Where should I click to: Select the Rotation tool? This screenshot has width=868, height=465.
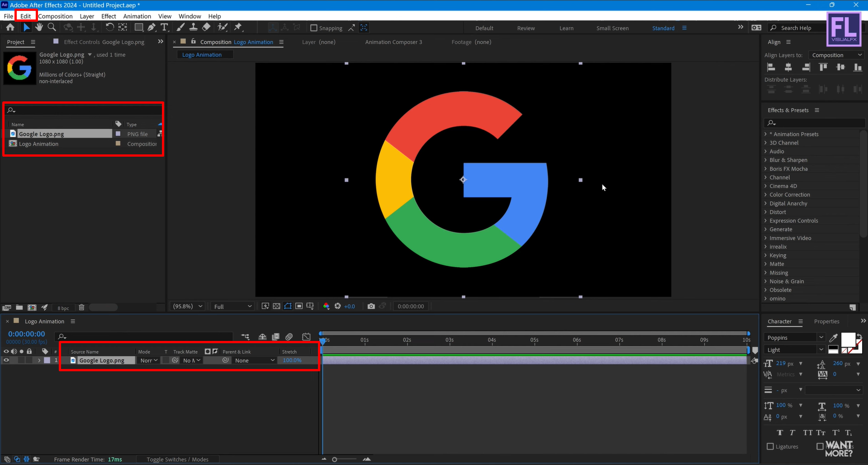pyautogui.click(x=109, y=28)
